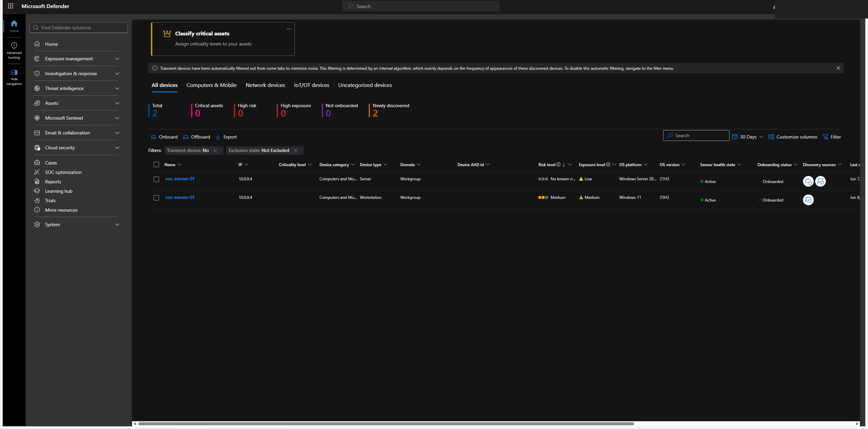The height and width of the screenshot is (429, 868).
Task: Click the Customize columns icon button
Action: 793,137
